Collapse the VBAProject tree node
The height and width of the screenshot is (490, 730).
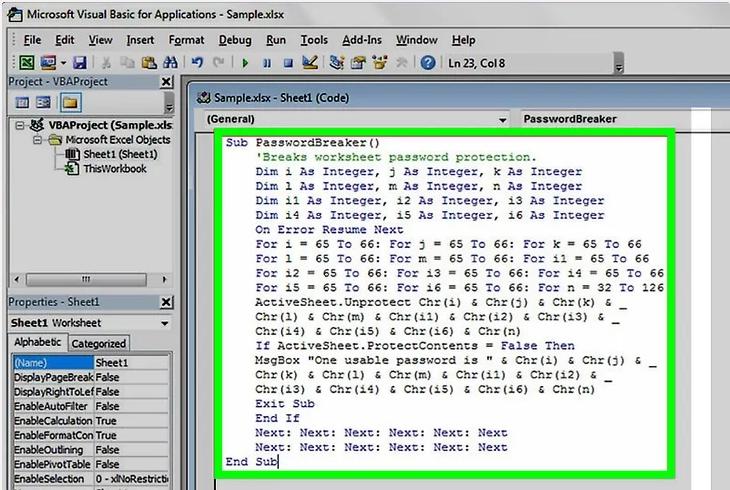[x=23, y=126]
